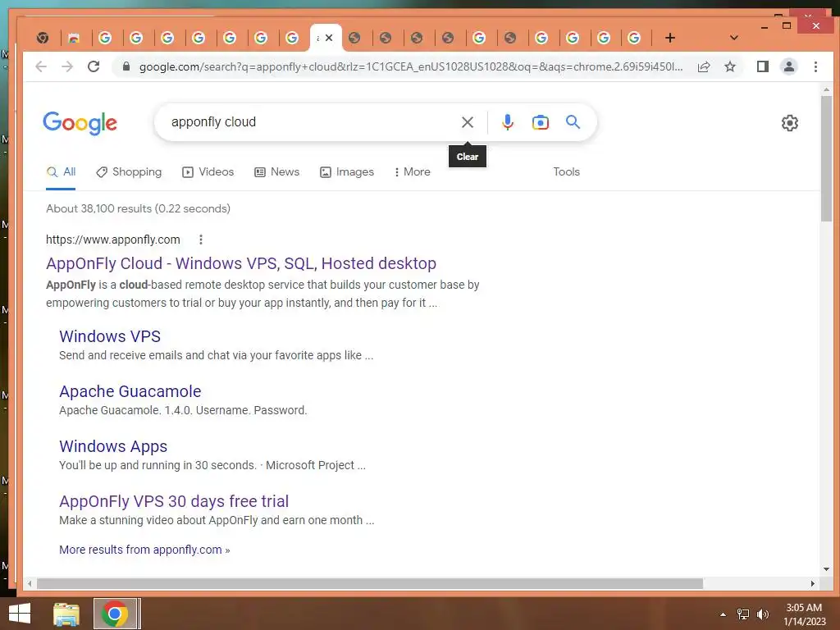The image size is (840, 630).
Task: Click the scroll right arrow
Action: (x=812, y=583)
